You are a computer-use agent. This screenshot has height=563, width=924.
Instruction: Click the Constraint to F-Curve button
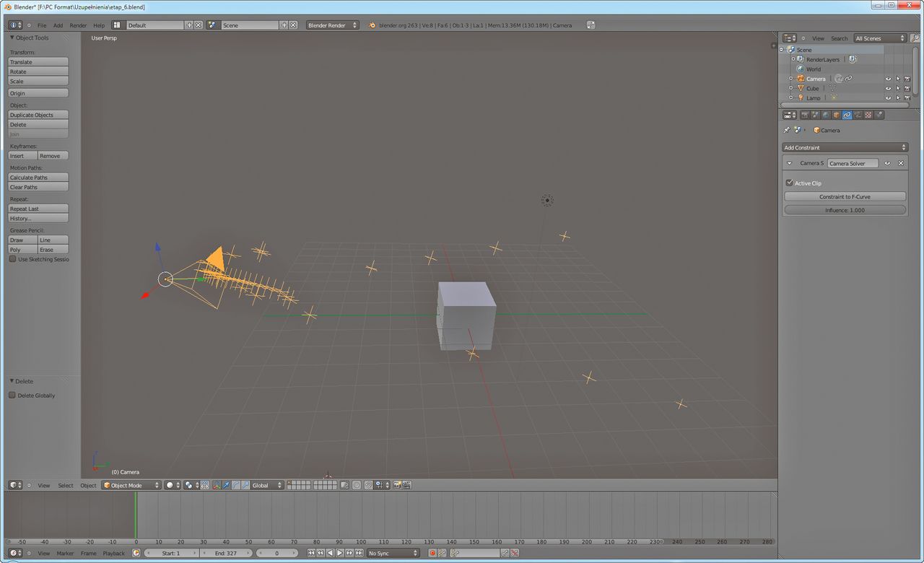click(x=845, y=196)
